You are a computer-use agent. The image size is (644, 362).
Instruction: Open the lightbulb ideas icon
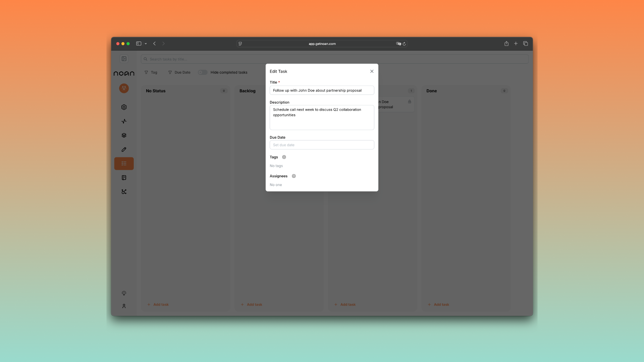pyautogui.click(x=124, y=293)
